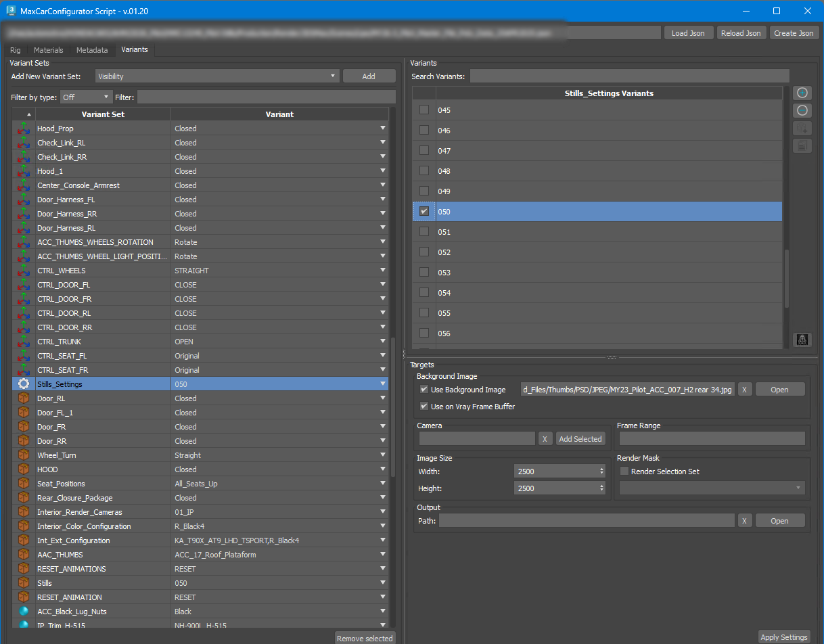Click the transform icon beside CTRL_WHEELS
Image resolution: width=824 pixels, height=644 pixels.
click(x=24, y=271)
